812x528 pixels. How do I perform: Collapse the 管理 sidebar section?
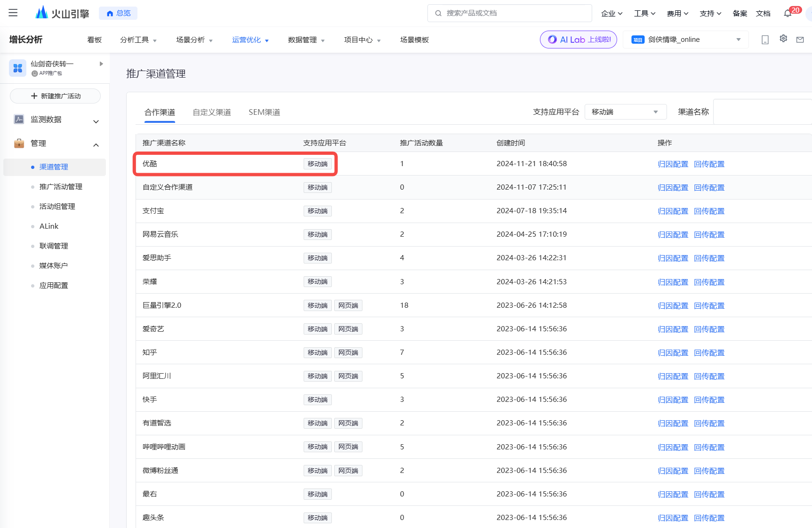[96, 145]
